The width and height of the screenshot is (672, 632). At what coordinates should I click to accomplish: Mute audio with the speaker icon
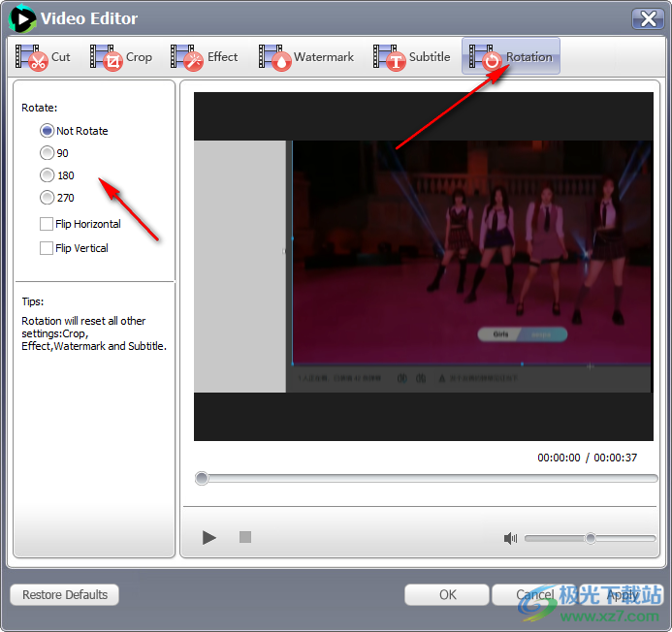tap(510, 538)
